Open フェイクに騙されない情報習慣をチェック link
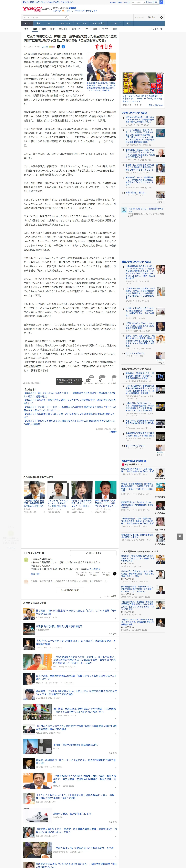 click(146, 210)
